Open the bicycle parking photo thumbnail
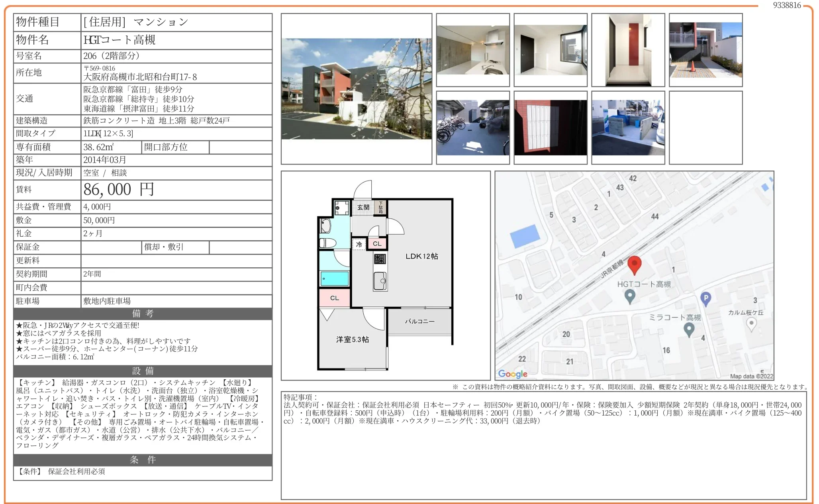Viewport: 819px width, 504px height. pyautogui.click(x=473, y=127)
